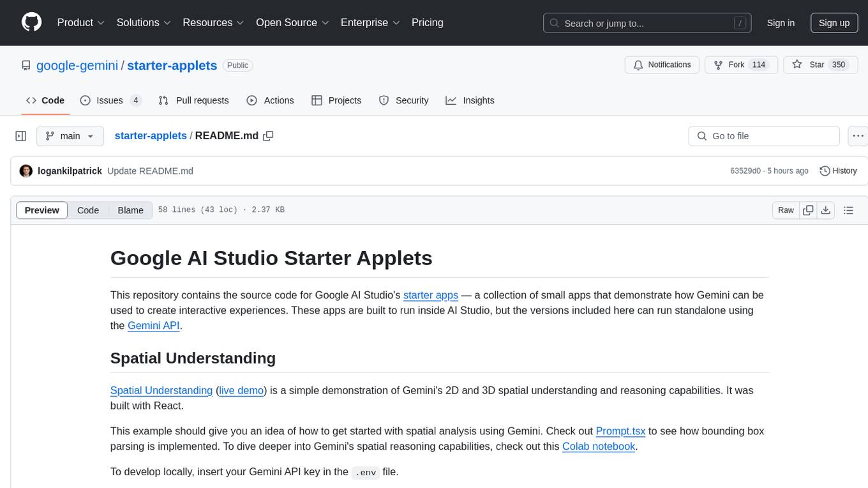Open the live demo link
The image size is (868, 488).
coord(242,390)
